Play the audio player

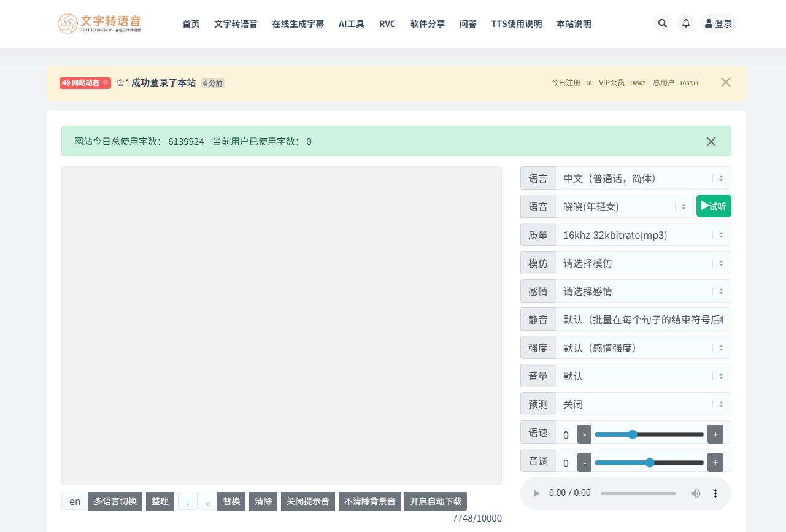tap(537, 493)
